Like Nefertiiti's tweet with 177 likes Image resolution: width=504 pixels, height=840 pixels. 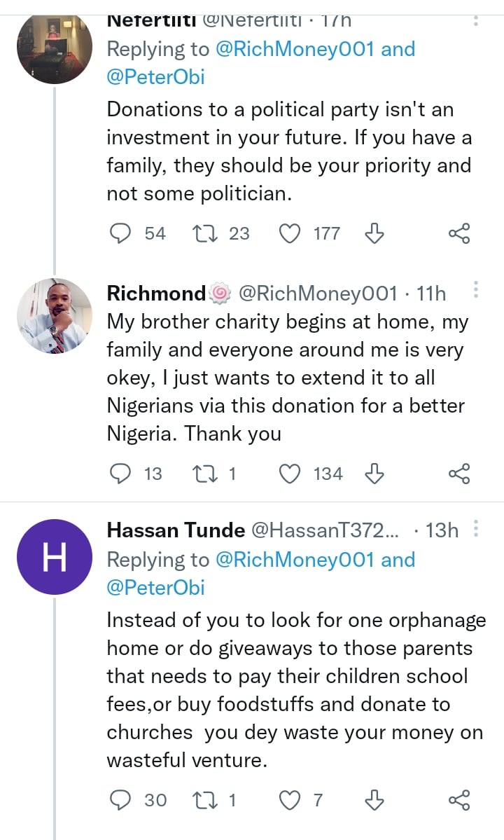coord(289,233)
